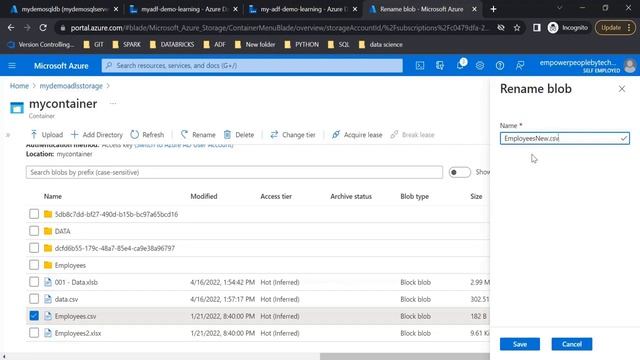
Task: Go to the Home breadcrumb
Action: pyautogui.click(x=19, y=86)
